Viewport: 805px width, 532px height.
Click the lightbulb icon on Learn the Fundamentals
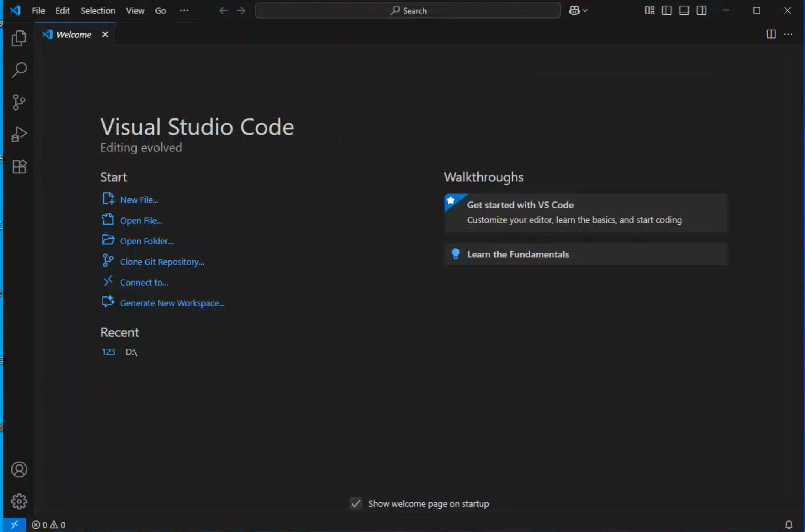pyautogui.click(x=456, y=254)
